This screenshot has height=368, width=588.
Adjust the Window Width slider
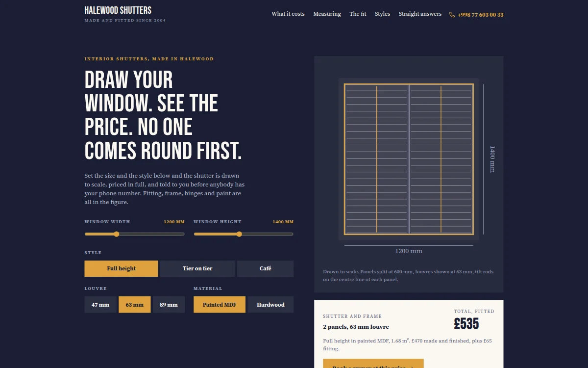click(135, 234)
